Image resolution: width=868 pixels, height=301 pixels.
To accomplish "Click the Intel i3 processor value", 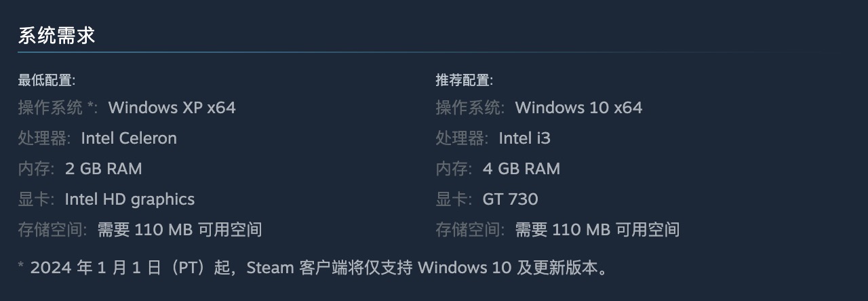I will 525,138.
